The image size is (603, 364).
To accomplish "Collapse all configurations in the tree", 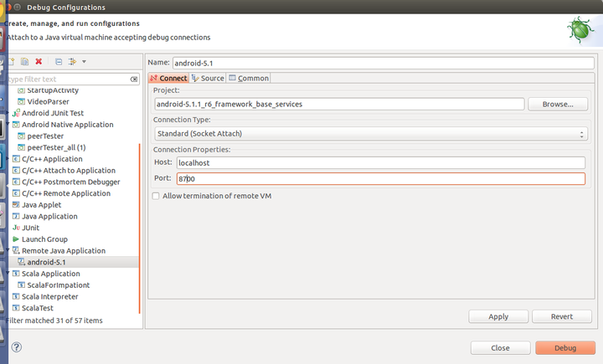I will coord(59,62).
